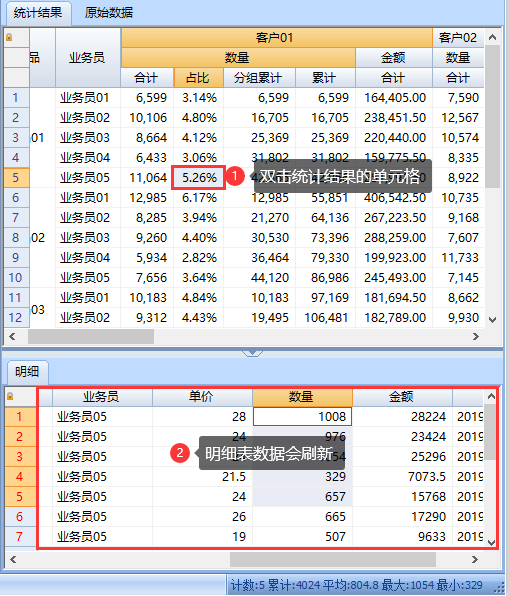Select row header 8 in the statistics grid
The height and width of the screenshot is (596, 509).
click(x=16, y=238)
